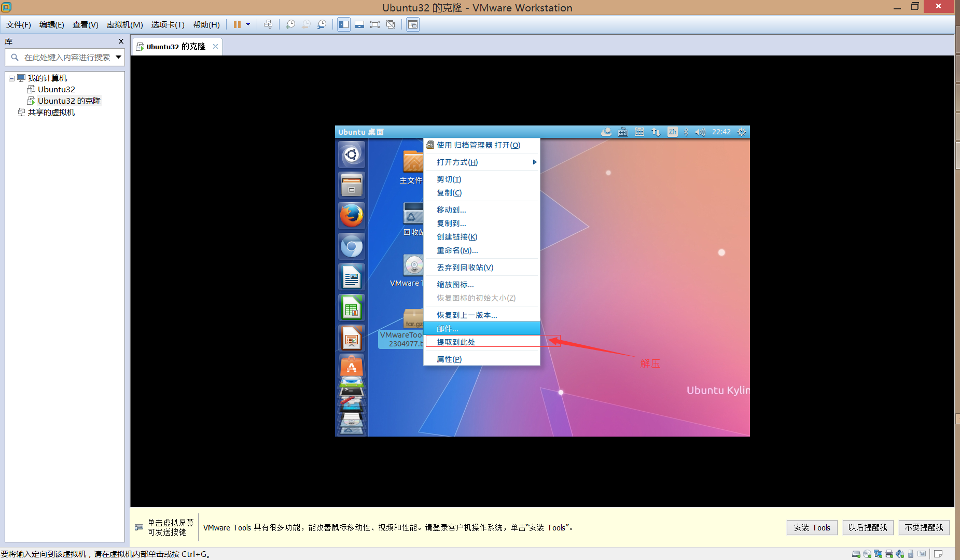Open the sound volume indicator in Ubuntu panel
The image size is (960, 560).
[x=700, y=132]
